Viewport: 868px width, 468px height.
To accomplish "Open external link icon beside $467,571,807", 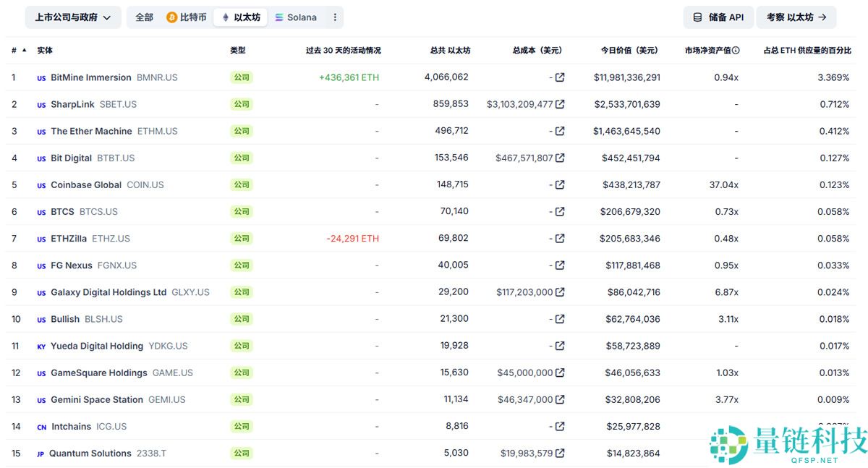I will pyautogui.click(x=560, y=158).
